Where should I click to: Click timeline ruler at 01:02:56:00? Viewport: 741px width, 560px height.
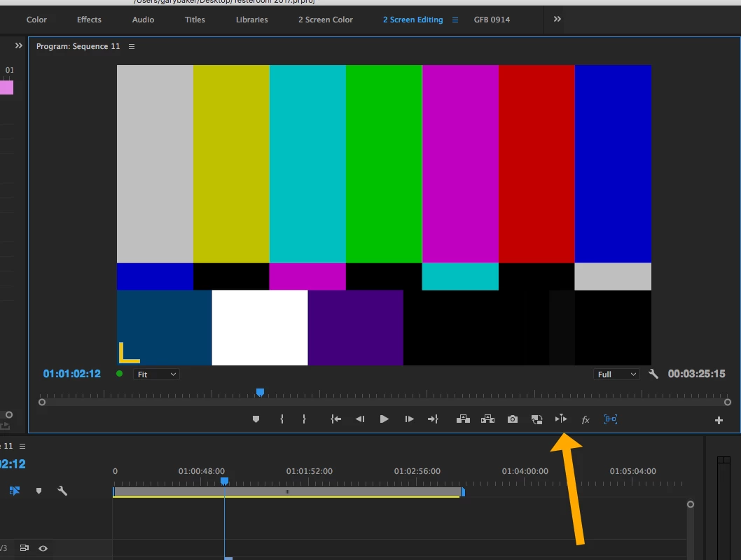coord(417,471)
